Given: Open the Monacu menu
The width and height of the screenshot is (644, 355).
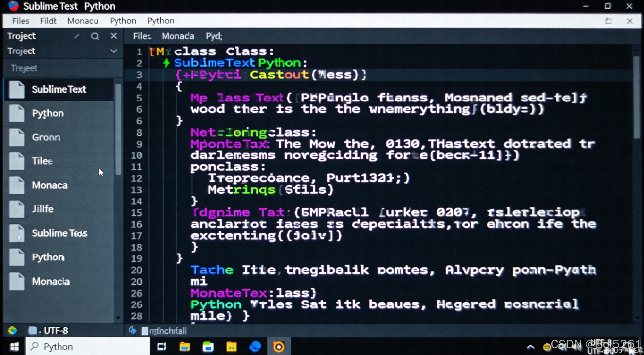Looking at the screenshot, I should 83,21.
